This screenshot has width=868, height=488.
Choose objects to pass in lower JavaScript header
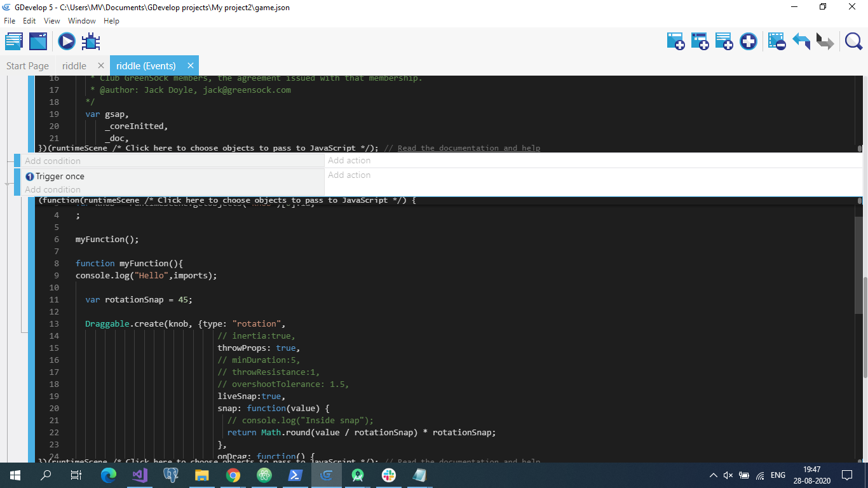point(272,200)
